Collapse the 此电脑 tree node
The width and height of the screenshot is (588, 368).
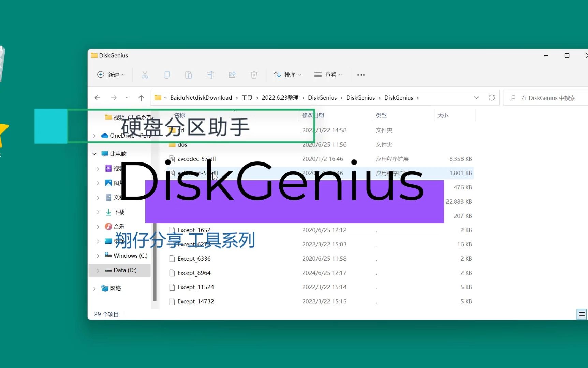94,154
